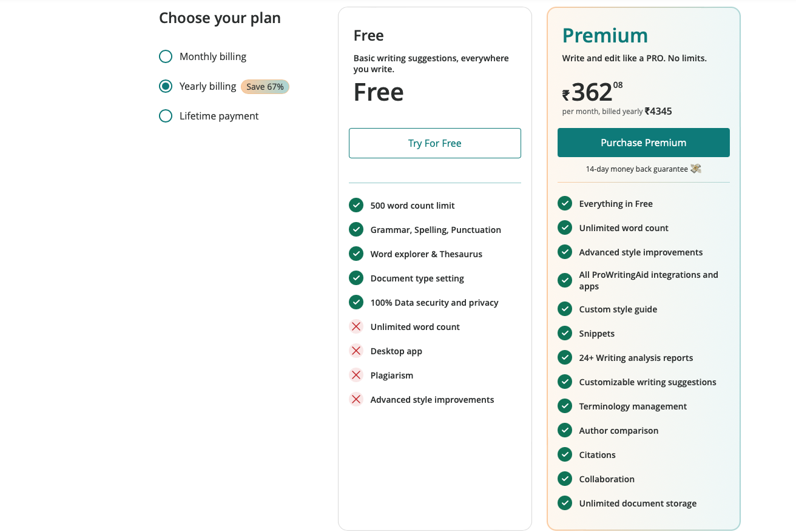
Task: Click checkmark beside Author comparison
Action: [565, 430]
